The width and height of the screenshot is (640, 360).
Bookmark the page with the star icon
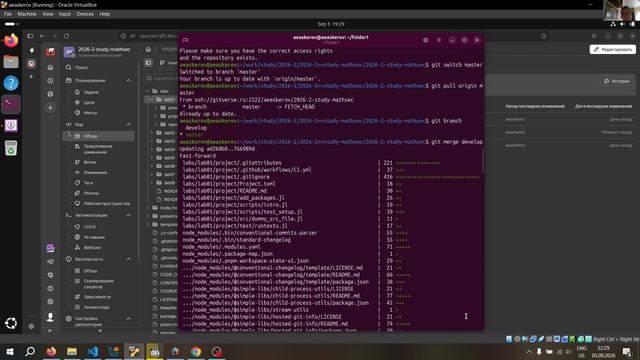pos(544,36)
